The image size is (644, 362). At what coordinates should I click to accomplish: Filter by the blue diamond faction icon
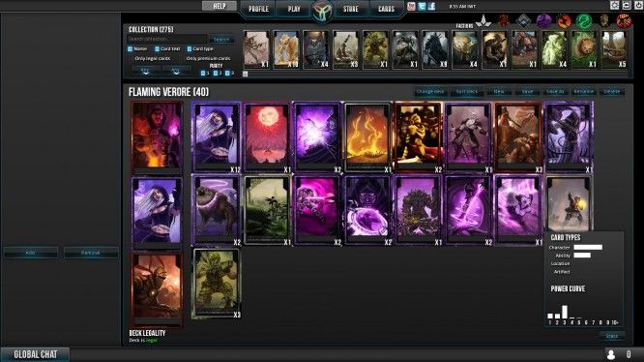(x=523, y=20)
